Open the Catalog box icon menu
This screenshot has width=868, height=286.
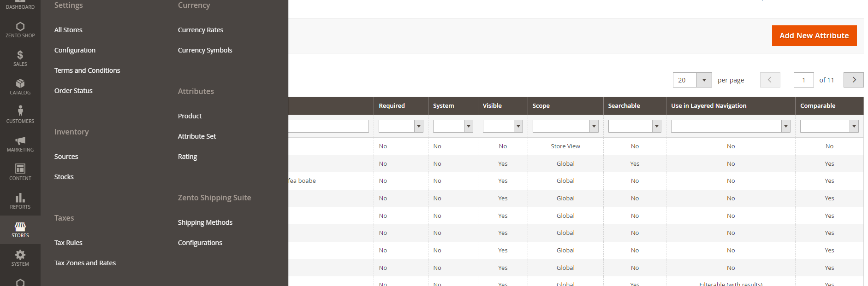20,87
